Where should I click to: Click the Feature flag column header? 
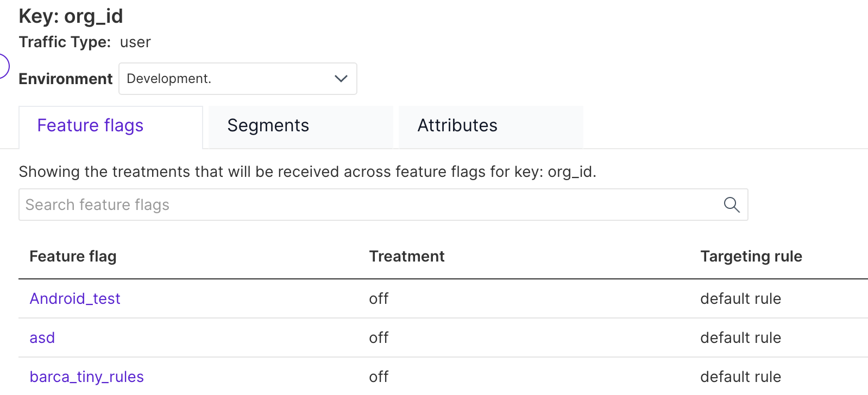[x=73, y=256]
